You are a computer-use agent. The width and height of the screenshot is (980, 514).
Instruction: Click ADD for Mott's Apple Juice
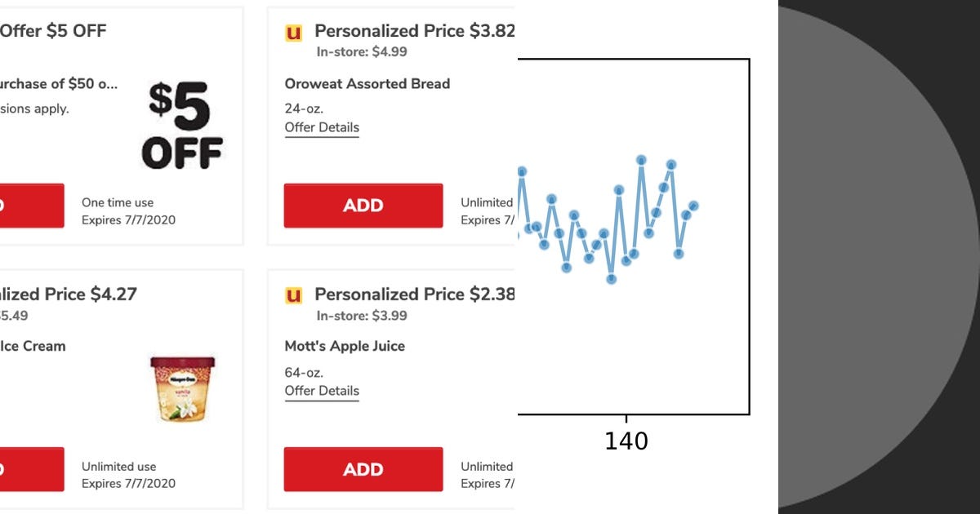363,469
